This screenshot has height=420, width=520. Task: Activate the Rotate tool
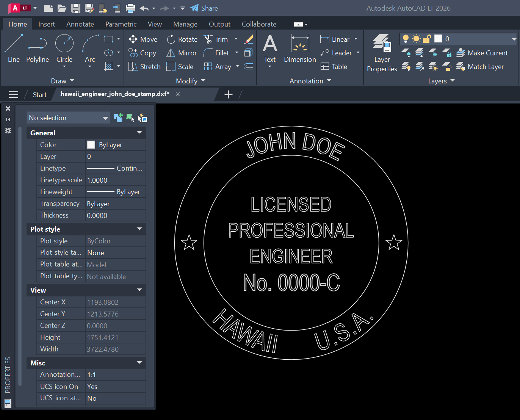point(182,39)
